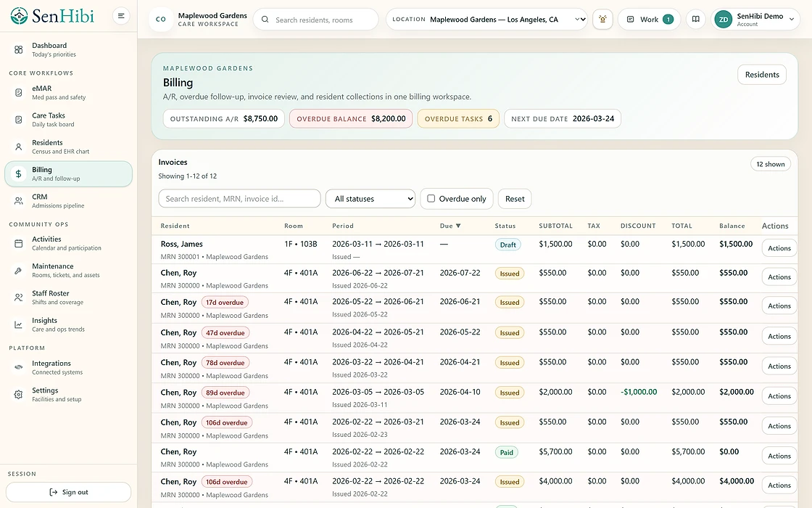
Task: Click the Next Due Date 2026-03-24 chip
Action: [x=563, y=119]
